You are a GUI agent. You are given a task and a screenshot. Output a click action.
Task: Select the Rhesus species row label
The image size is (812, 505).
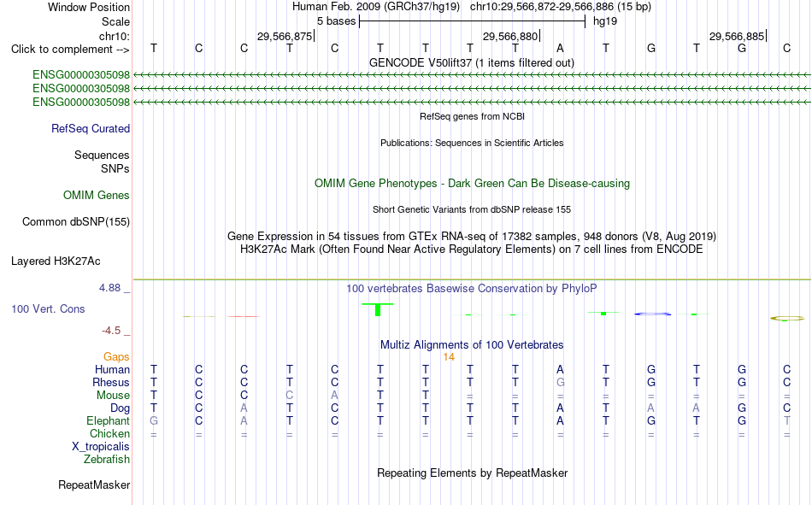point(111,382)
